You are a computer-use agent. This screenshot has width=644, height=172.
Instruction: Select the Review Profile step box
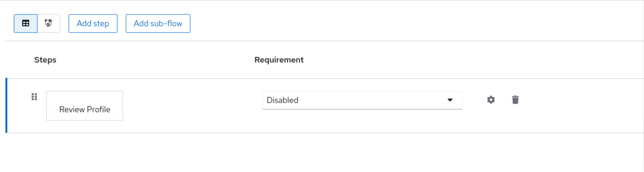(x=85, y=106)
